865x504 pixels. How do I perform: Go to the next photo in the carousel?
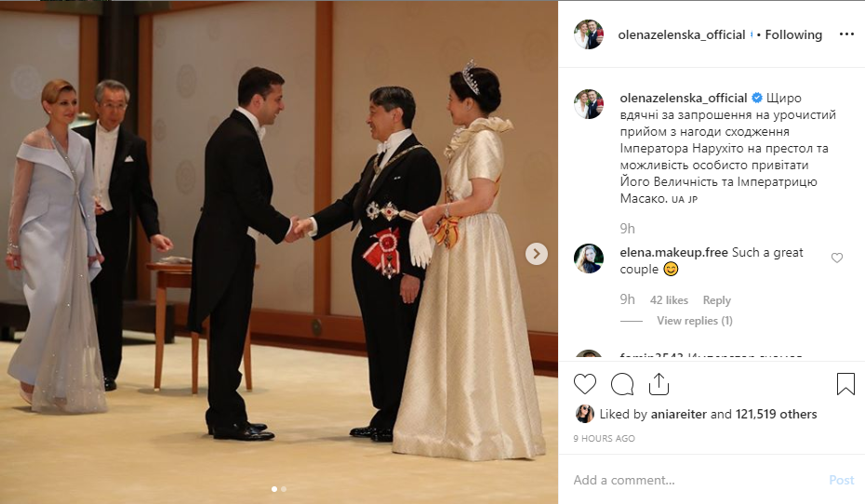[x=537, y=254]
